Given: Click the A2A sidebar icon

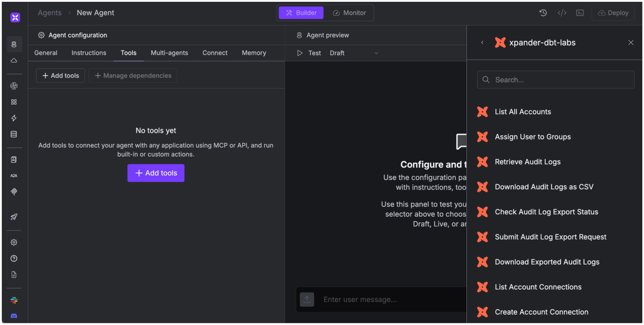Looking at the screenshot, I should tap(14, 176).
